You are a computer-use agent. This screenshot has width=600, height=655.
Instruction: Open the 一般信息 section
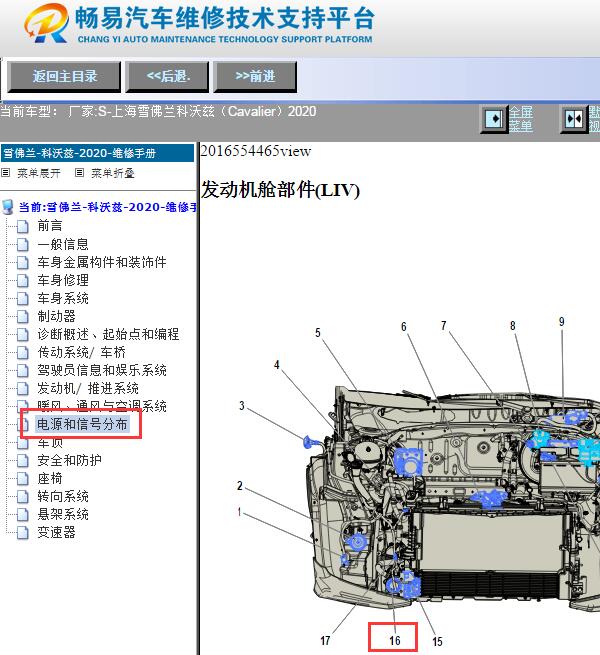[x=63, y=244]
